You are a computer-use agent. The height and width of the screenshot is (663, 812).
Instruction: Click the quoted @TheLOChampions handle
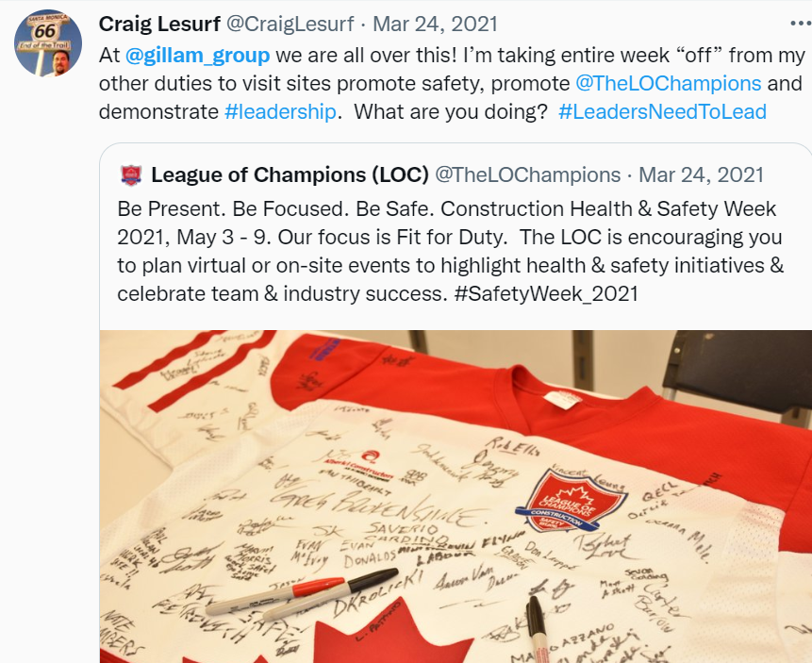(x=527, y=175)
